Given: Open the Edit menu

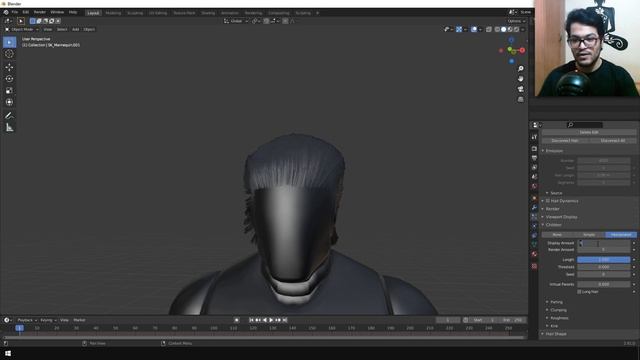Looking at the screenshot, I should tap(26, 13).
